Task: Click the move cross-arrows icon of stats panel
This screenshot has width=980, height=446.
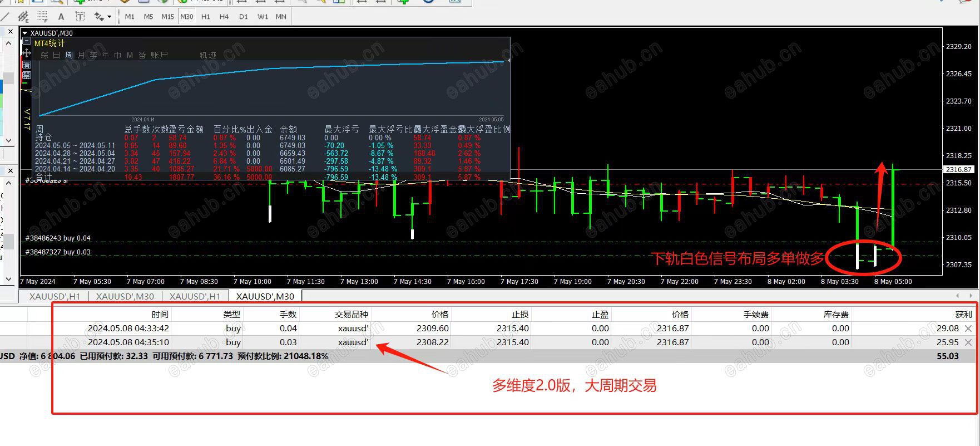Action: click(27, 53)
